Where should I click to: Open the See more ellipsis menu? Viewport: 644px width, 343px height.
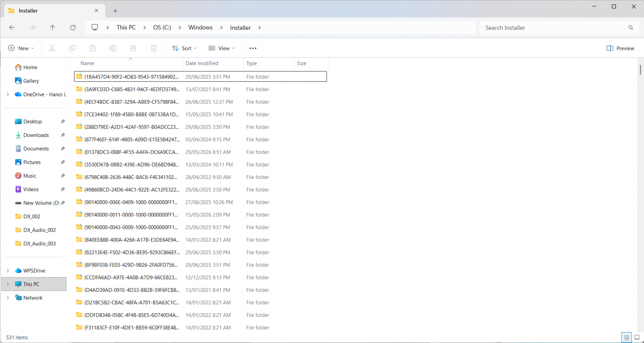coord(253,48)
